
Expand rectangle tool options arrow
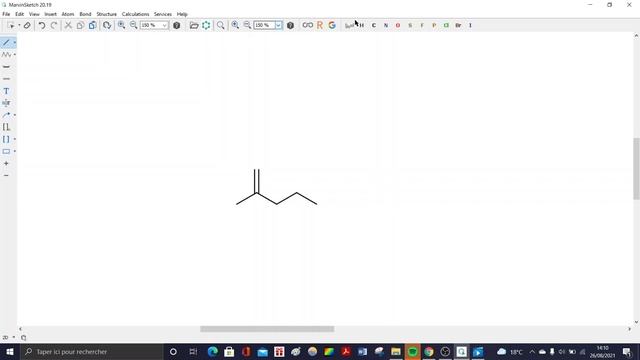(x=15, y=151)
